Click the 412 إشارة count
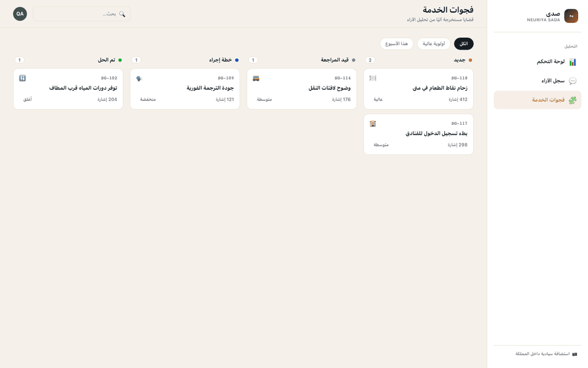This screenshot has height=368, width=588. (x=458, y=100)
